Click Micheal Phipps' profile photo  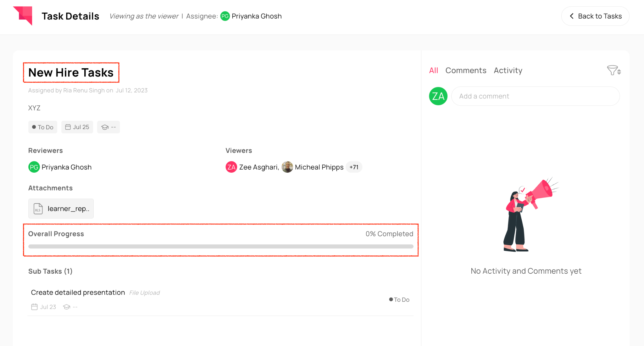pos(287,167)
